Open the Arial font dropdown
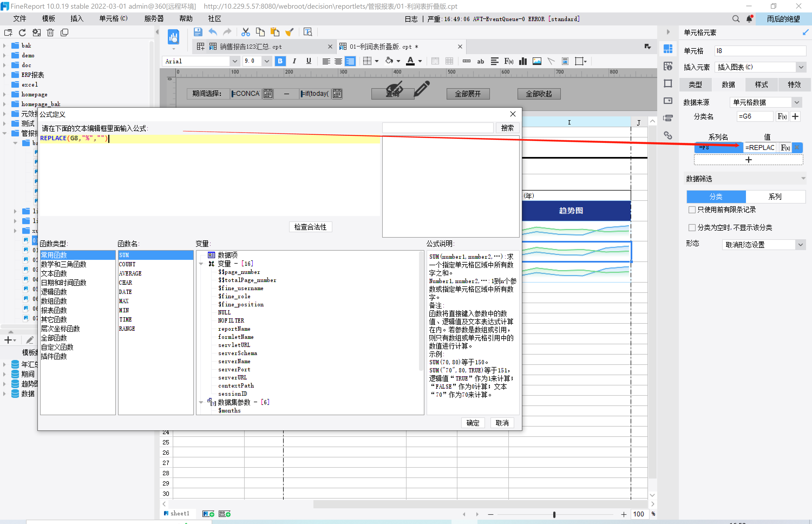The image size is (812, 524). coord(234,61)
